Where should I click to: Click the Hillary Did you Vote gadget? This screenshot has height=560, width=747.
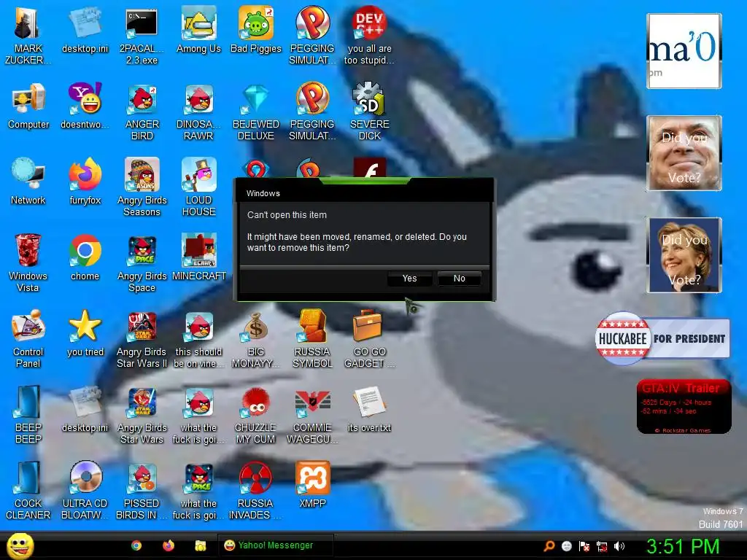coord(684,255)
